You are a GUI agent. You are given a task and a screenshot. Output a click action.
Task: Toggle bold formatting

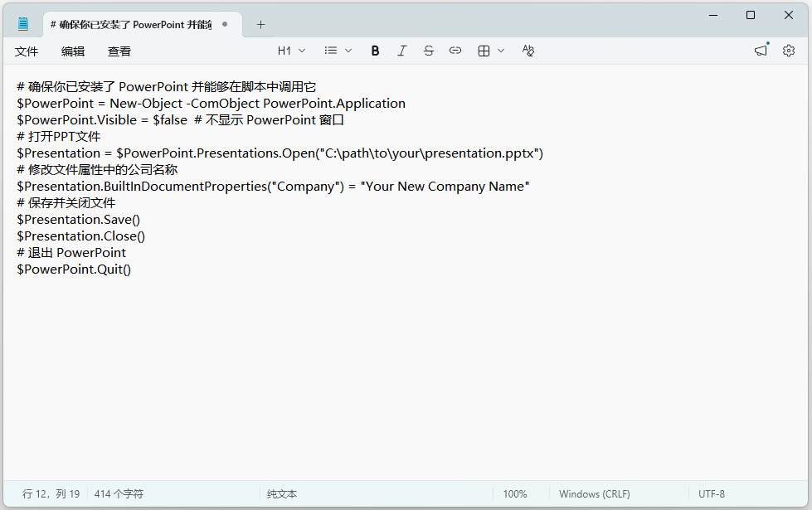pyautogui.click(x=375, y=51)
